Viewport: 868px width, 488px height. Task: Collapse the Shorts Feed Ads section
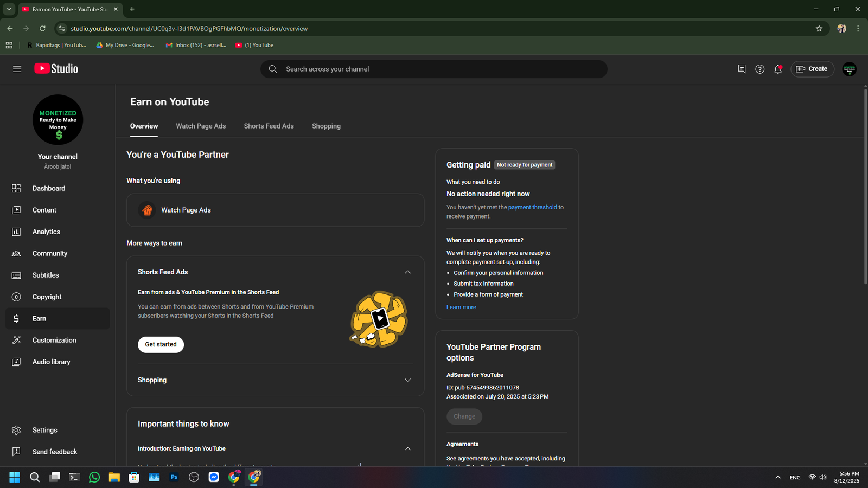pyautogui.click(x=407, y=272)
